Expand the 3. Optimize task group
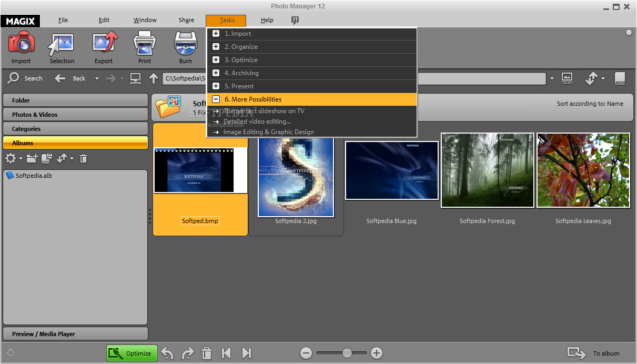The height and width of the screenshot is (364, 637). (x=216, y=60)
